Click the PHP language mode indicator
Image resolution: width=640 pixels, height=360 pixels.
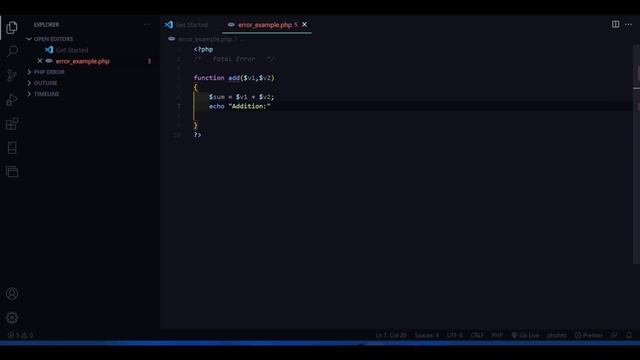(x=497, y=335)
